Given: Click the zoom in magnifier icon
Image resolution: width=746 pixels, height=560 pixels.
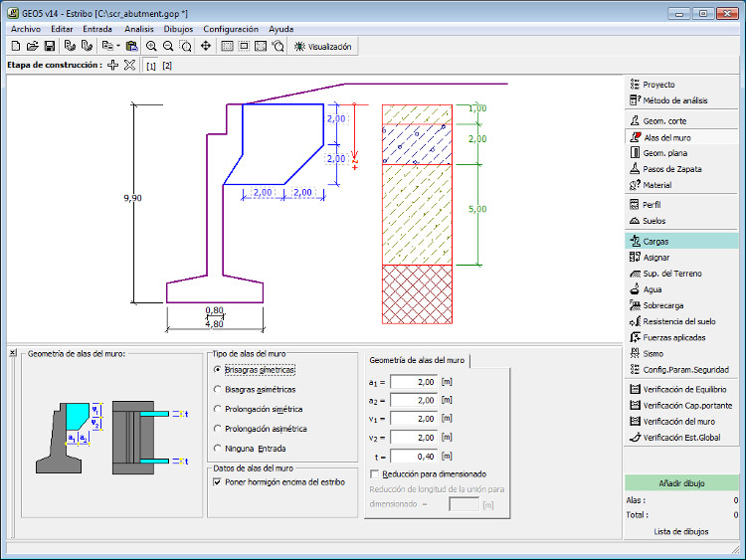Looking at the screenshot, I should tap(151, 46).
